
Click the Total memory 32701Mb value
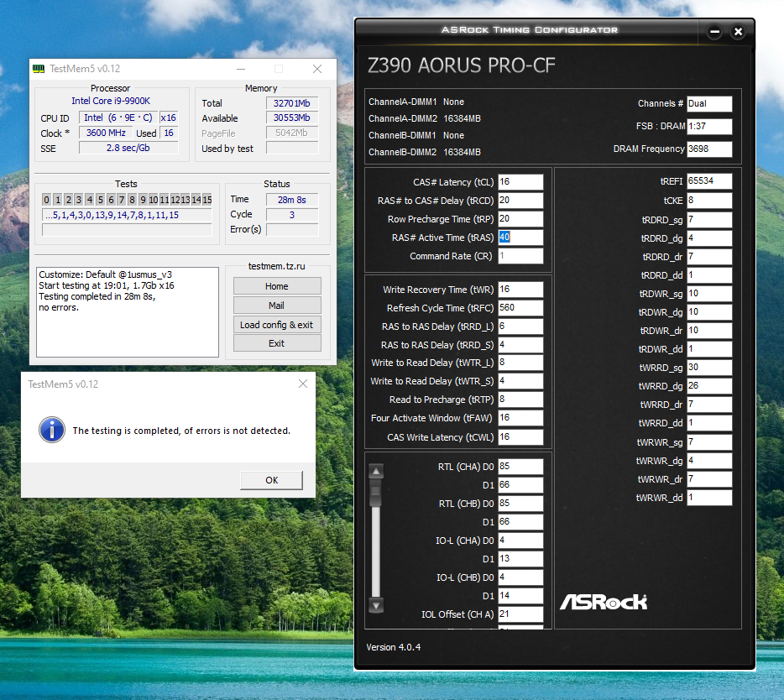pyautogui.click(x=291, y=103)
